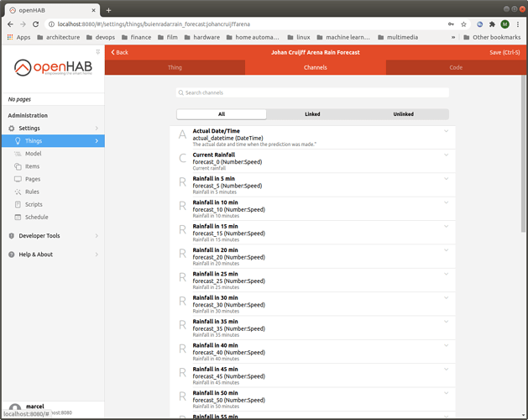Screen dimensions: 528x420
Task: Click the site information icon in address bar
Action: [x=51, y=24]
